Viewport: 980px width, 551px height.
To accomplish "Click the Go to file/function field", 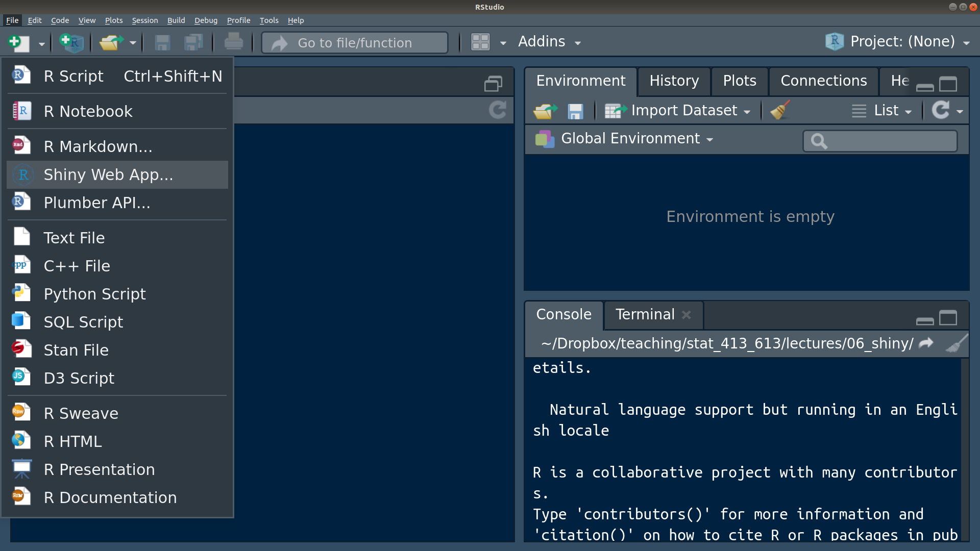I will pos(355,43).
